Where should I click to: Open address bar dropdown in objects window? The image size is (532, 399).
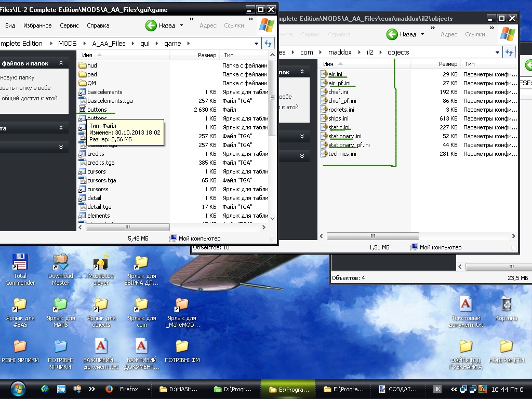[x=497, y=52]
